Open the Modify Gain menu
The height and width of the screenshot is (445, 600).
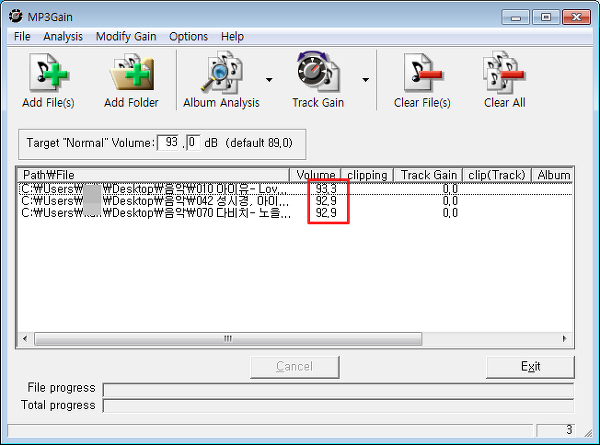[126, 36]
